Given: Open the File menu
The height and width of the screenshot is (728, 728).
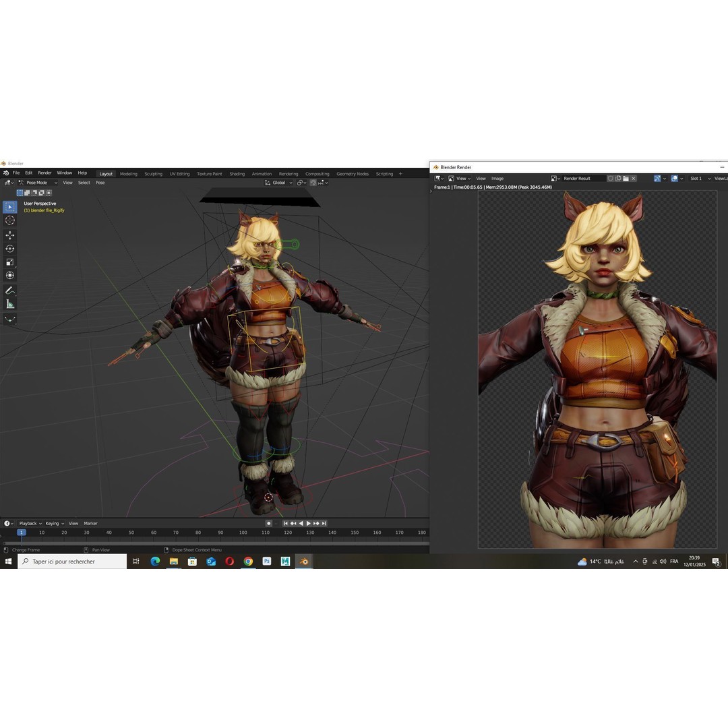Looking at the screenshot, I should point(16,173).
